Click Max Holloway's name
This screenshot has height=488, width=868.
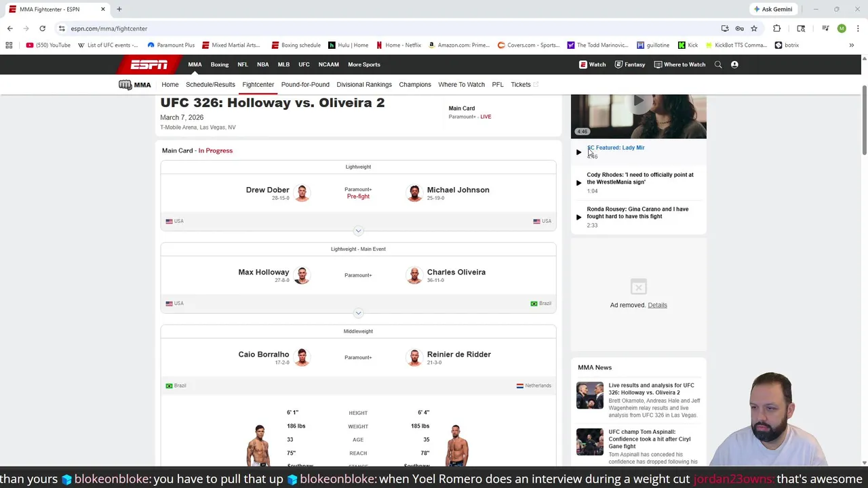click(x=264, y=272)
